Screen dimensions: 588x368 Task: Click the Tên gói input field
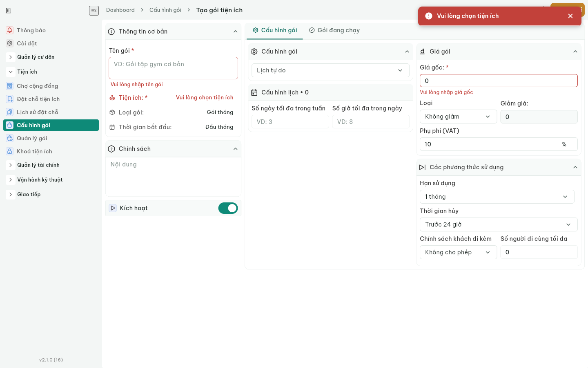(x=173, y=68)
